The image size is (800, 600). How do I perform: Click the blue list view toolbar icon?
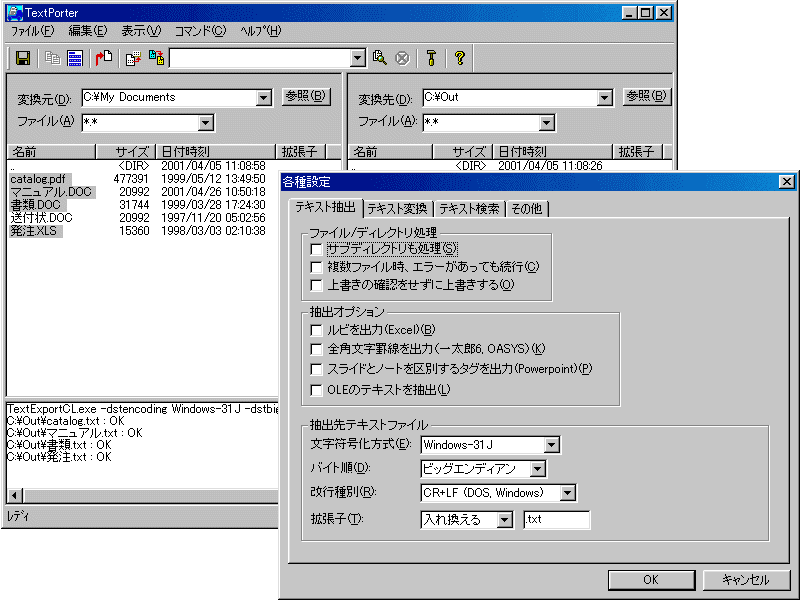click(x=75, y=58)
